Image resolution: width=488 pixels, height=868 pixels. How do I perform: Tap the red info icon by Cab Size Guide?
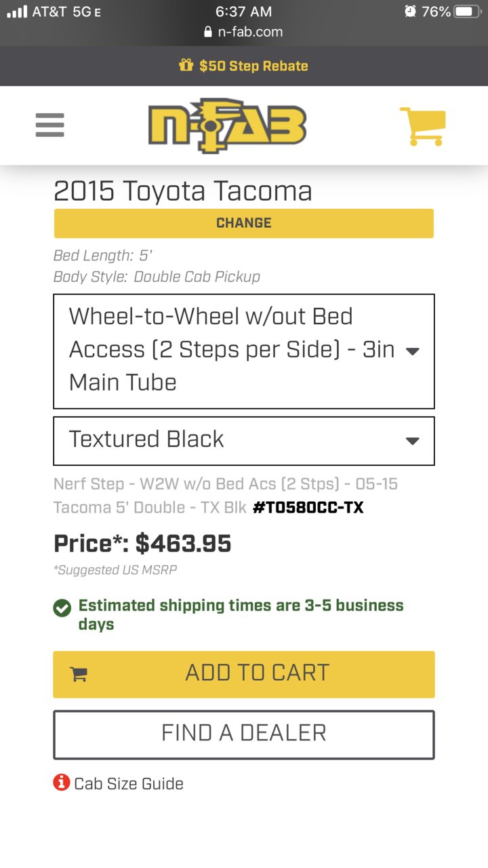coord(62,783)
